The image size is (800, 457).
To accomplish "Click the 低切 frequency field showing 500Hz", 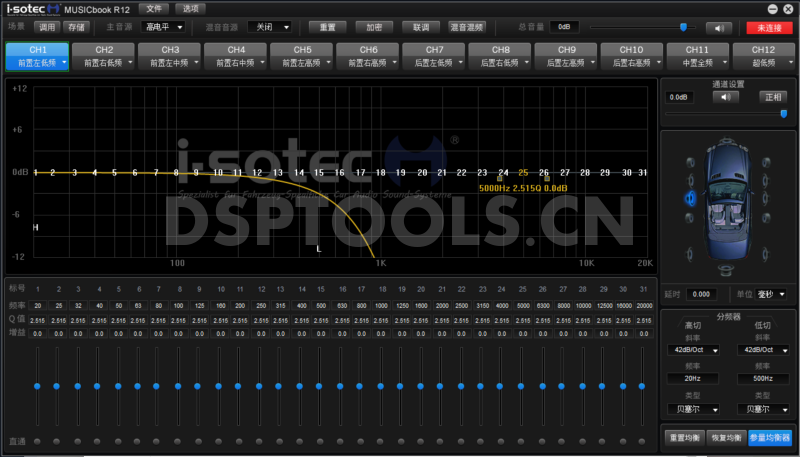I will click(x=760, y=379).
